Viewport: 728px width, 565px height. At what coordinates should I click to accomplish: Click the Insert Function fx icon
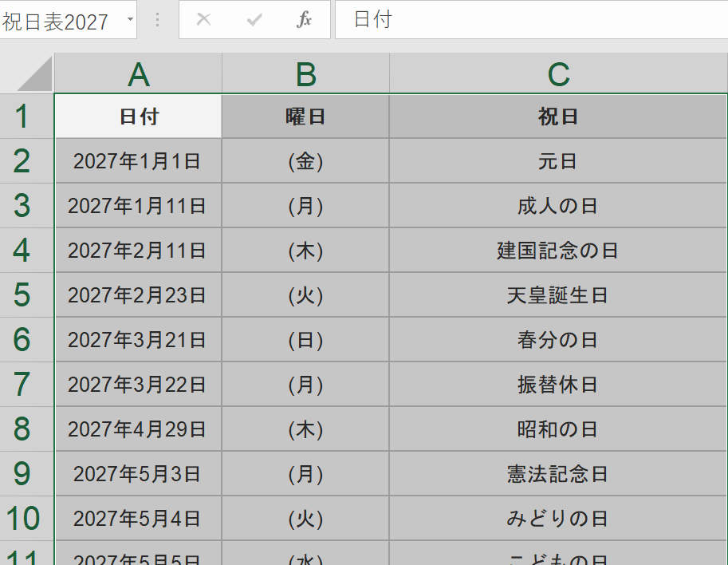(304, 20)
